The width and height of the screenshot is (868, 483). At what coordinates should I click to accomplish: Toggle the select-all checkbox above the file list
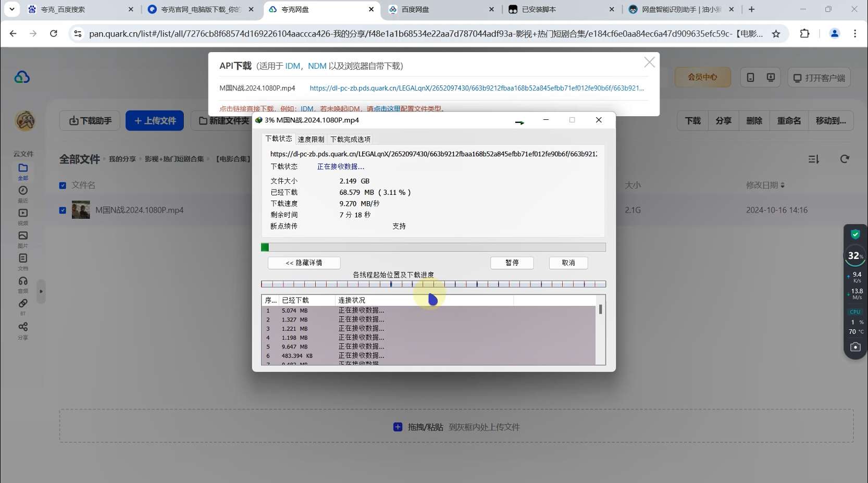pos(63,185)
